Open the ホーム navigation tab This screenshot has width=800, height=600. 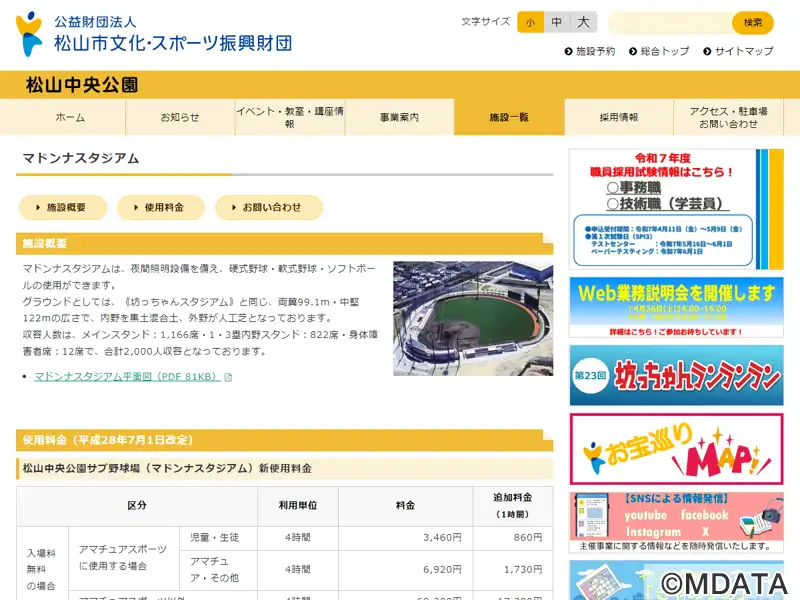pyautogui.click(x=70, y=117)
